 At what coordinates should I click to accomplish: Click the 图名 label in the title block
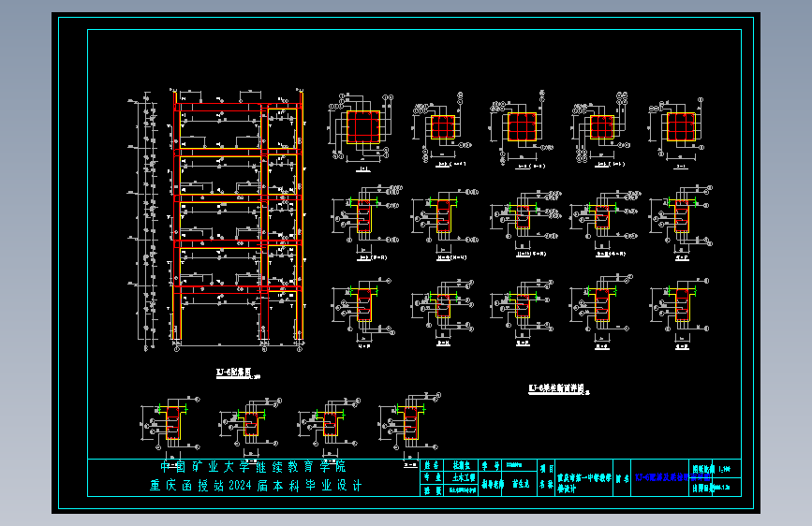(x=622, y=478)
